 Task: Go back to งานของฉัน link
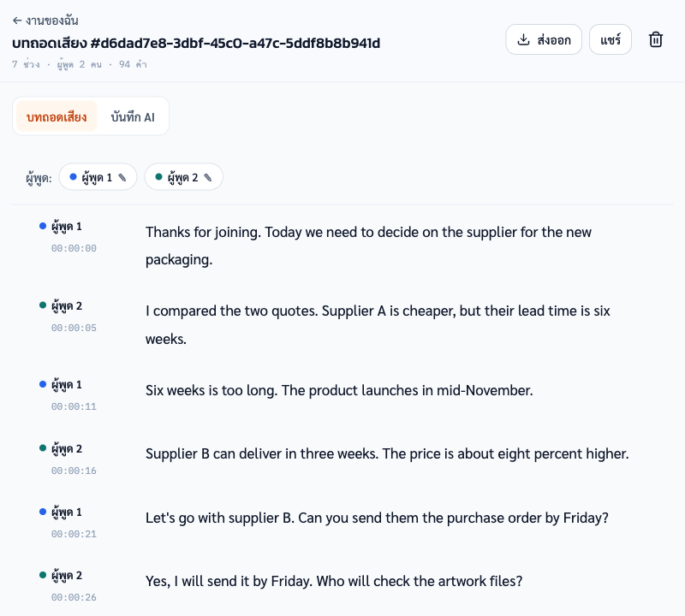45,21
